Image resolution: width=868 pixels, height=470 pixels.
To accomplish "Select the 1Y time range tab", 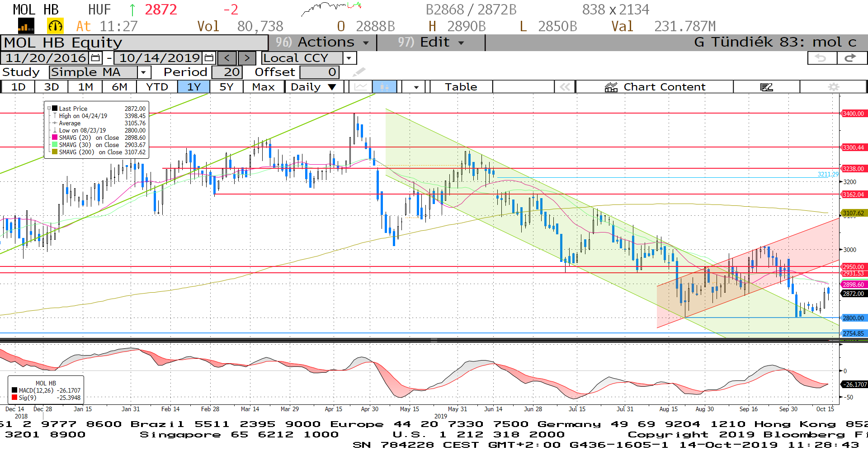I will [x=193, y=87].
